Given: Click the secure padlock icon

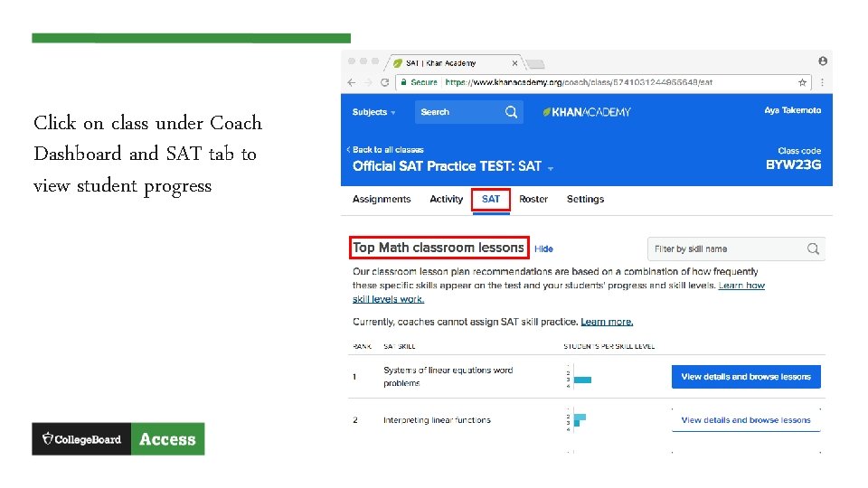Looking at the screenshot, I should (403, 82).
